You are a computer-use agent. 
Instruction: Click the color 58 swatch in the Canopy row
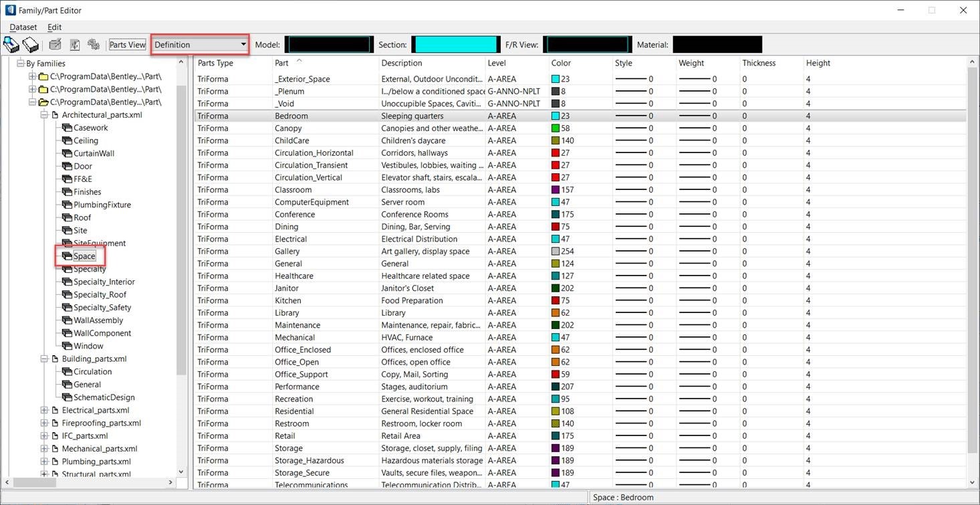556,128
